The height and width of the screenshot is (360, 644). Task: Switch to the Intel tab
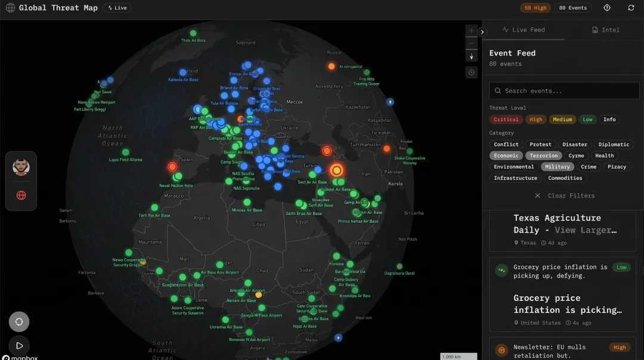pyautogui.click(x=605, y=30)
